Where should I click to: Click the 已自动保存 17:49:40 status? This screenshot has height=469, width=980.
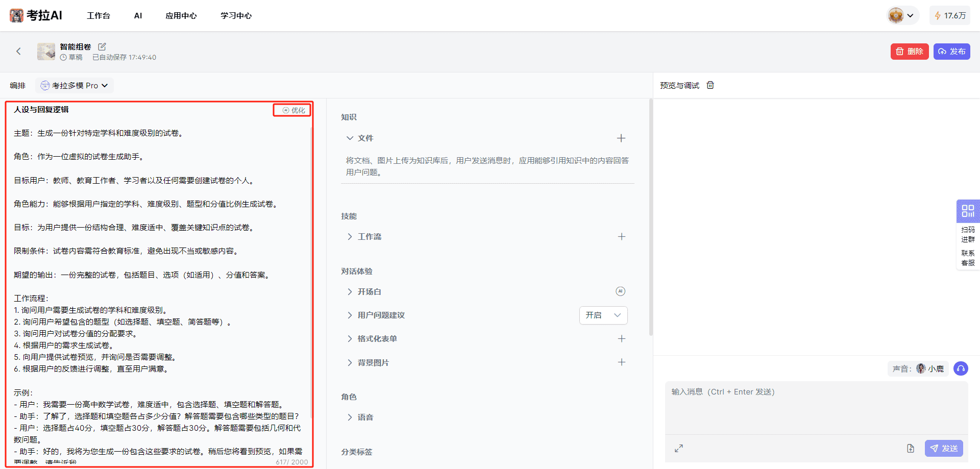(124, 57)
